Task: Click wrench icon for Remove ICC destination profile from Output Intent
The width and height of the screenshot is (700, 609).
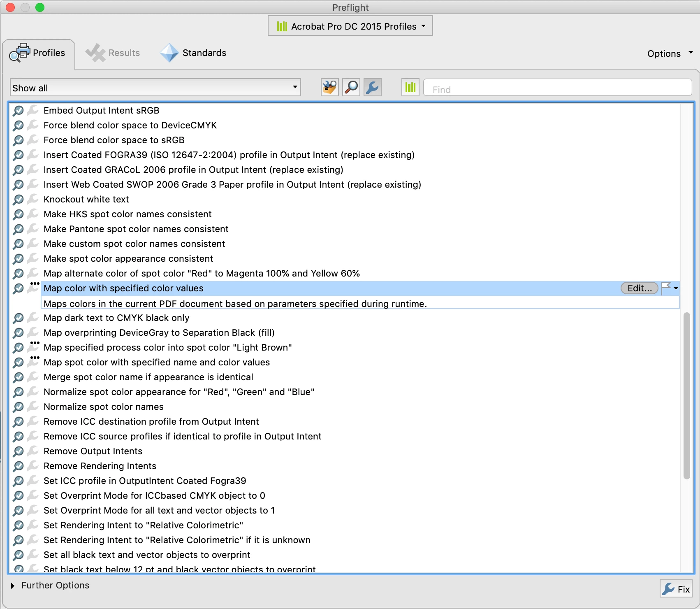Action: click(32, 421)
